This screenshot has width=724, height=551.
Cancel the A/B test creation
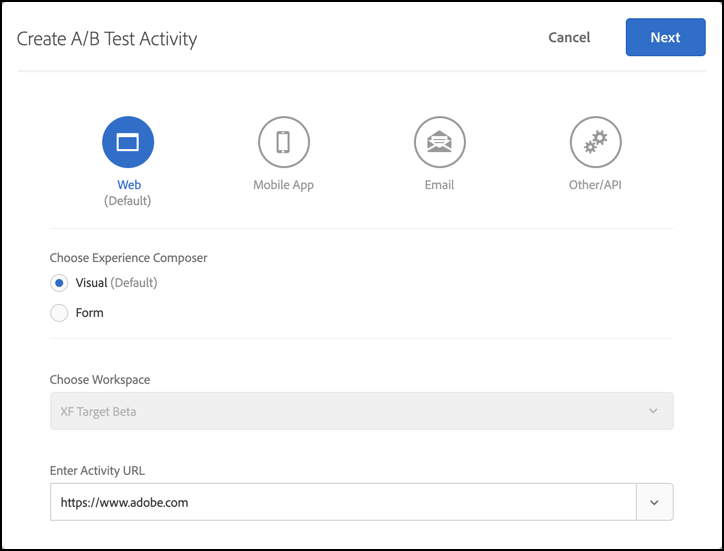(x=569, y=37)
